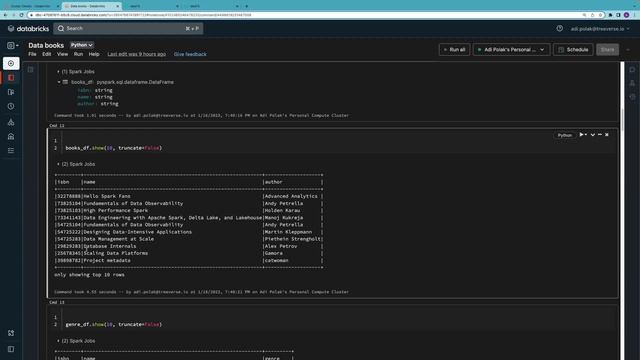Collapse the books_df DataFrame schema
The height and width of the screenshot is (360, 640).
[59, 82]
